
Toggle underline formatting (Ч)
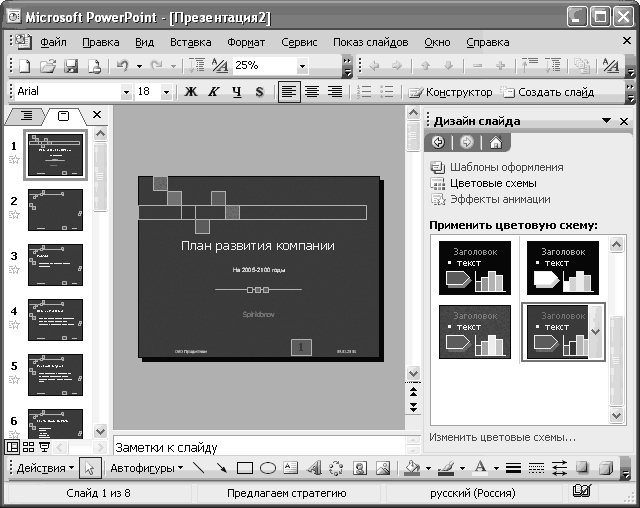(x=236, y=91)
